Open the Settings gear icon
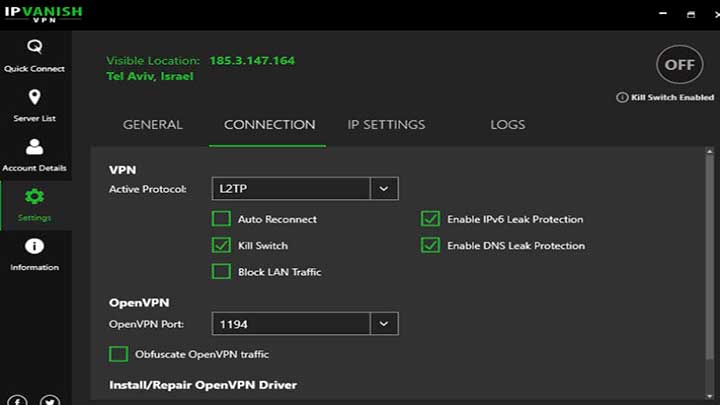Viewport: 720px width, 405px height. pos(34,197)
